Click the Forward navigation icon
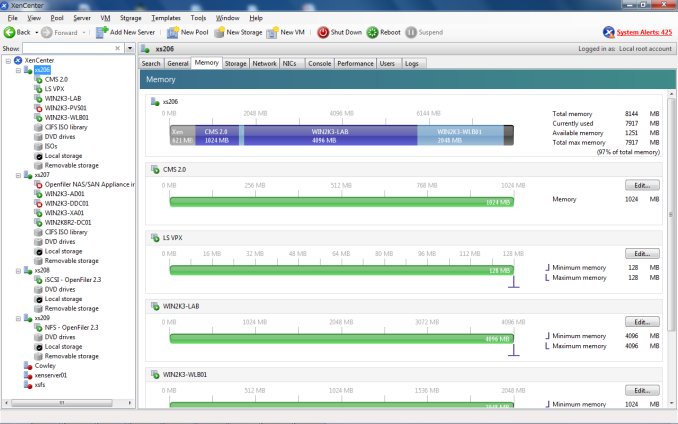678x424 pixels. 47,32
